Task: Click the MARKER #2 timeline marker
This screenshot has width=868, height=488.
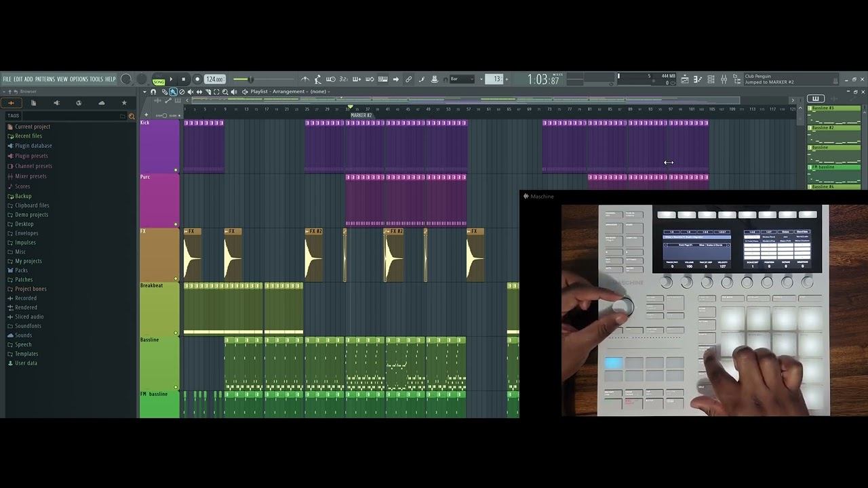Action: coord(361,115)
